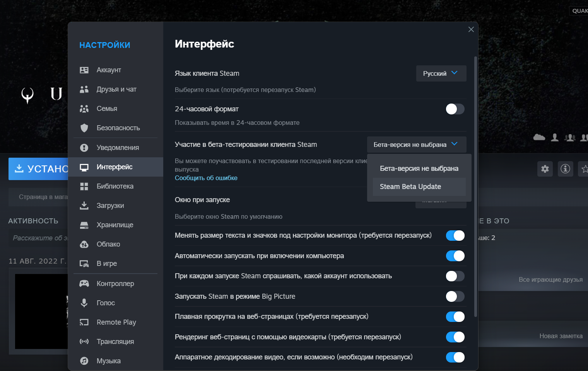588x371 pixels.
Task: Open game settings gear in library
Action: pos(545,169)
